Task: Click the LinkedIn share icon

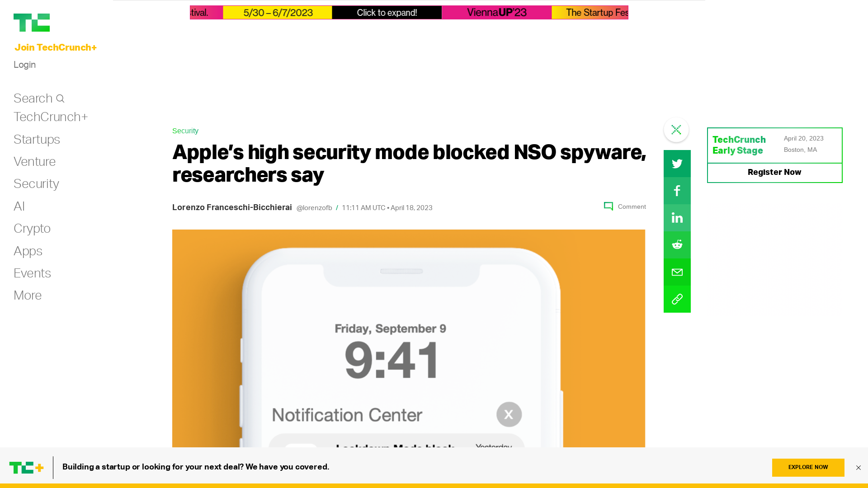Action: tap(677, 217)
